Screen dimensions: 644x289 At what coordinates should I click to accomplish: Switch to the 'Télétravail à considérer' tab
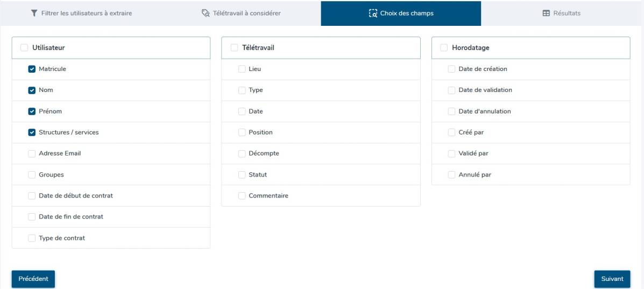240,13
